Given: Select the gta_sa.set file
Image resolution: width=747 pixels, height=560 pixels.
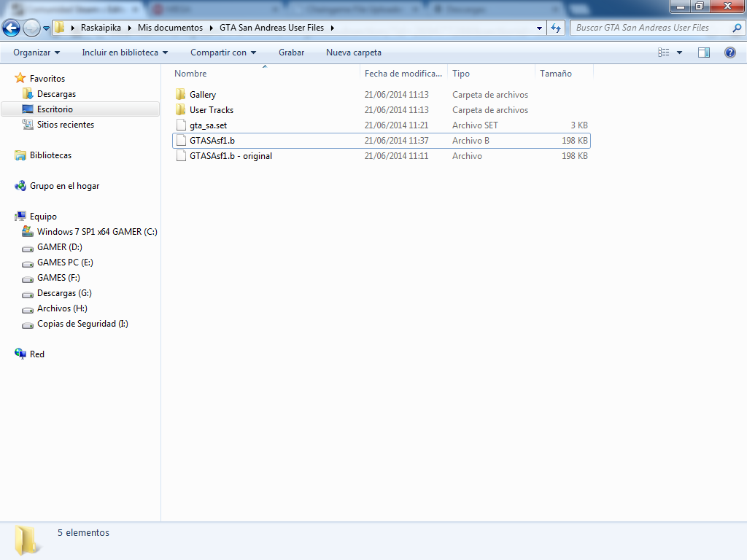Looking at the screenshot, I should [381, 125].
